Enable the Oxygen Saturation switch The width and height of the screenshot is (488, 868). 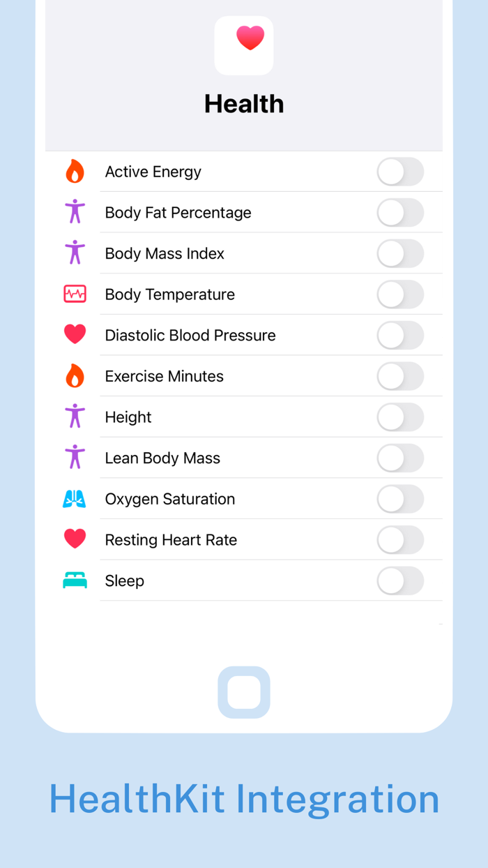click(x=401, y=499)
